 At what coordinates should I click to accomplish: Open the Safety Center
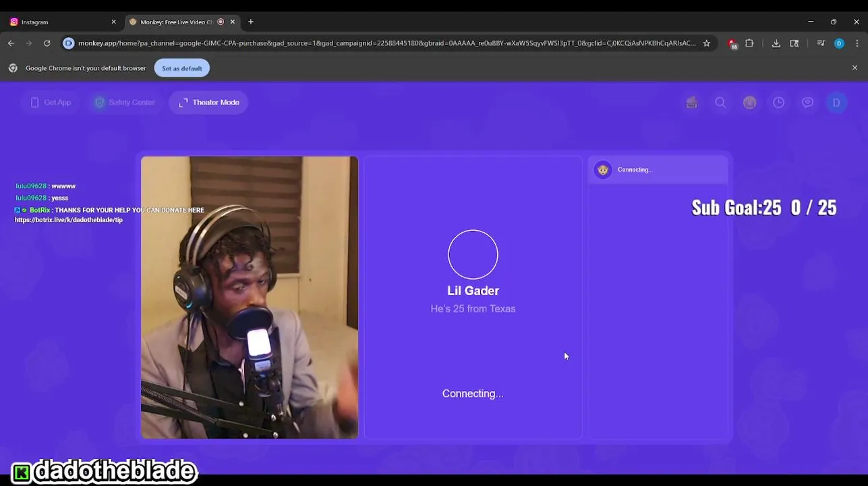[x=125, y=103]
